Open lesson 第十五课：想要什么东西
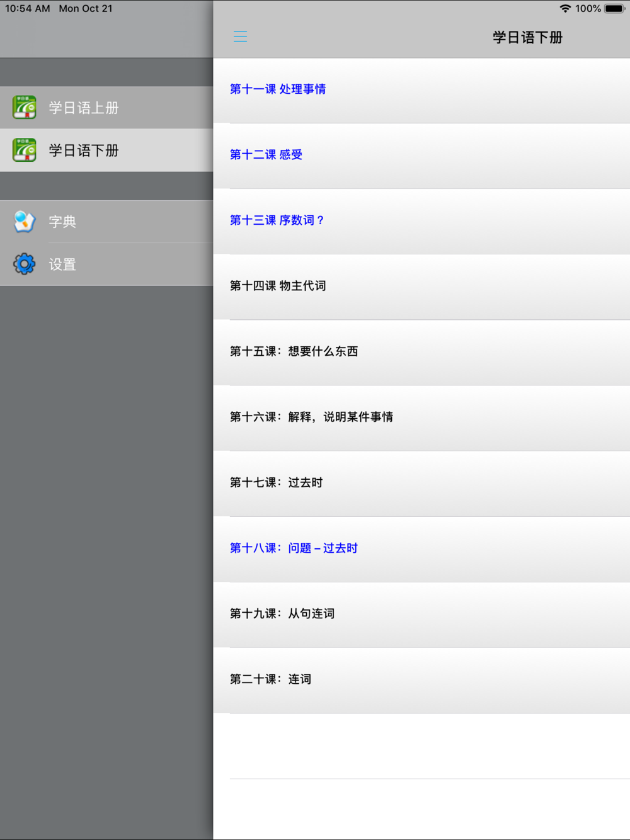The width and height of the screenshot is (630, 840). click(421, 352)
